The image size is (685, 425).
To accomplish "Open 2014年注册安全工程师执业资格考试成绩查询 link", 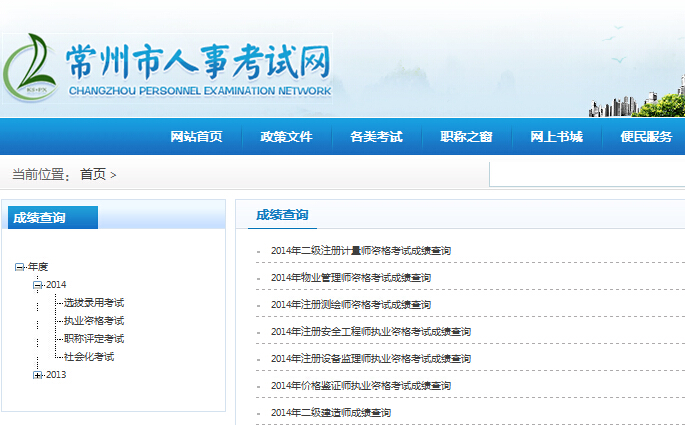I will pyautogui.click(x=371, y=332).
